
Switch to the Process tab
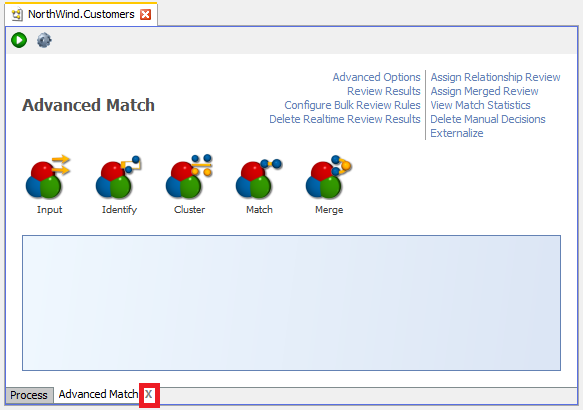point(29,395)
